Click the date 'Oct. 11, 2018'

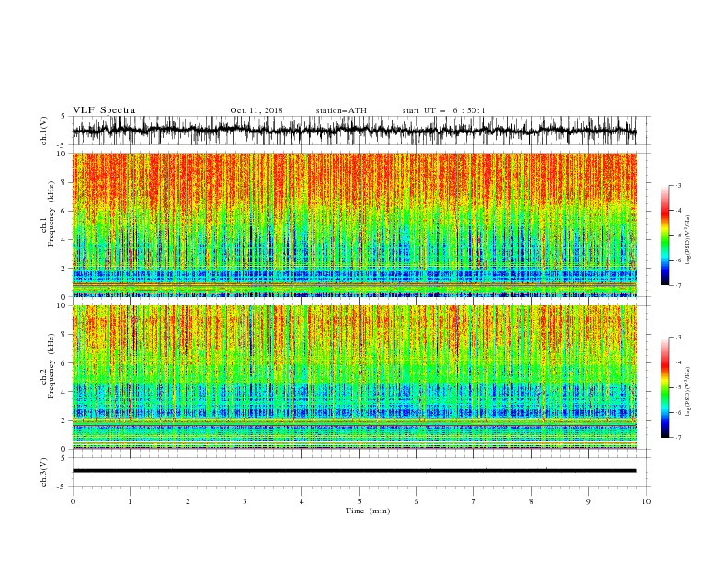click(x=256, y=110)
